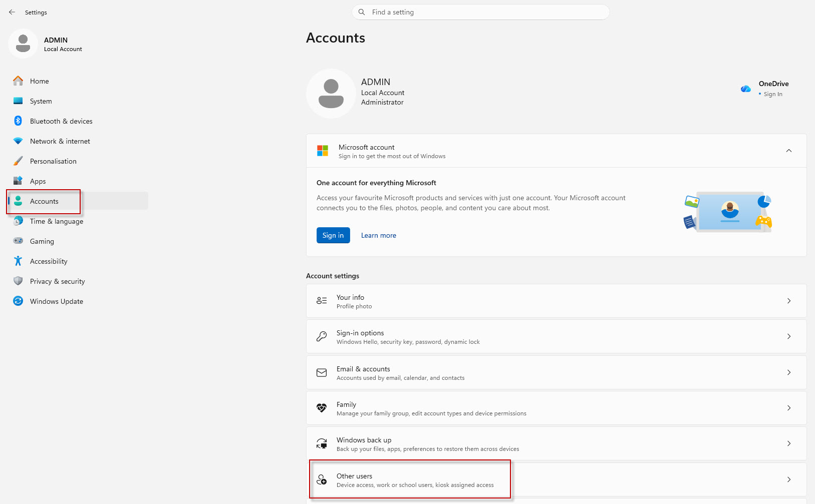815x504 pixels.
Task: Click the search magnifier icon
Action: tap(362, 12)
